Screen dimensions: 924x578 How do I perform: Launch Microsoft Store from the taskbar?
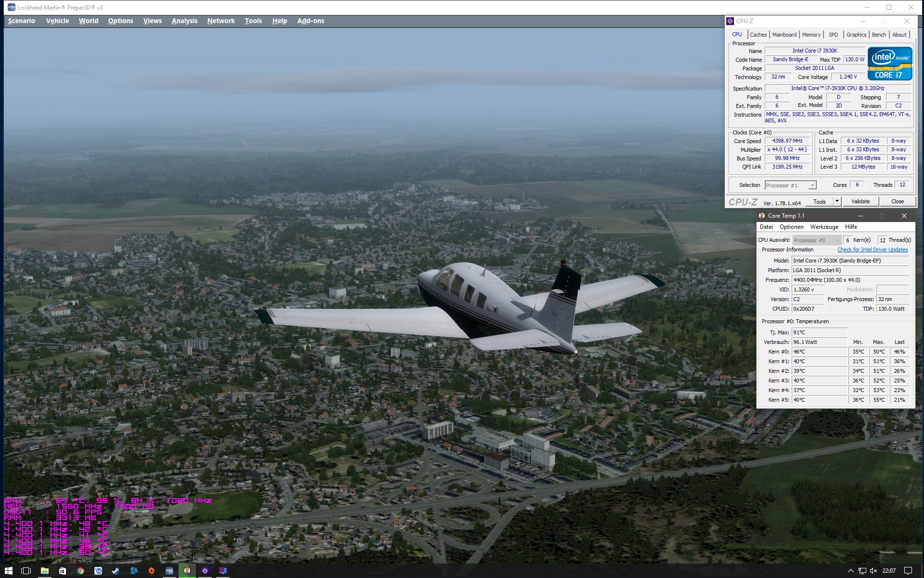[x=63, y=571]
